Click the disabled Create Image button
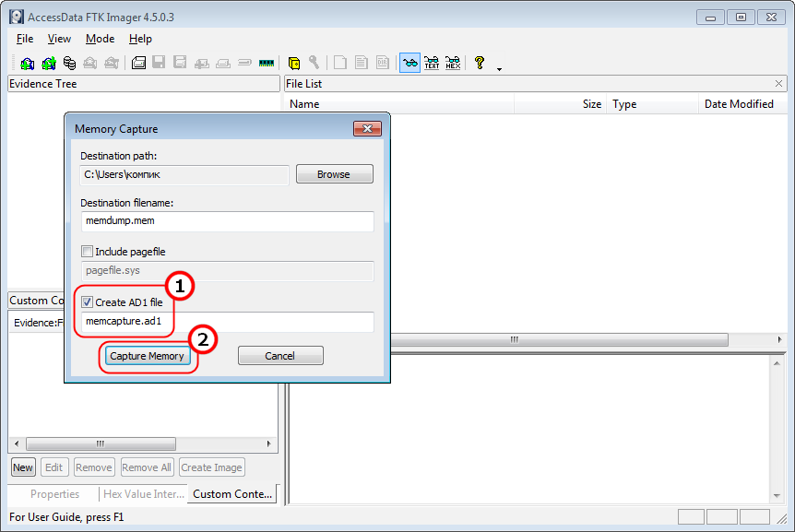 point(211,467)
